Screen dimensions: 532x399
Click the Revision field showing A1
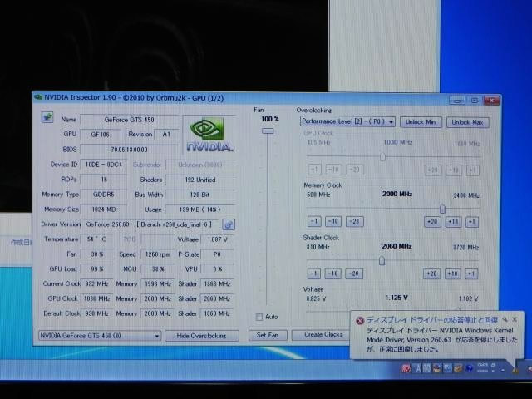(x=166, y=135)
